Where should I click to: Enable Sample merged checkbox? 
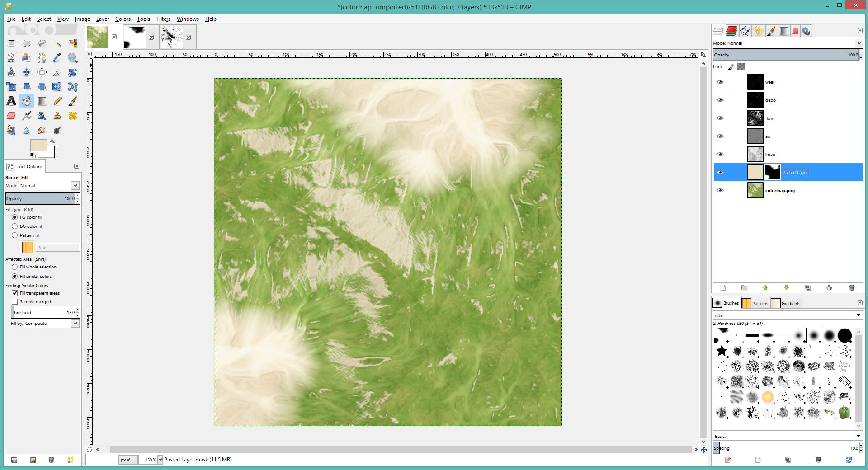(x=15, y=302)
